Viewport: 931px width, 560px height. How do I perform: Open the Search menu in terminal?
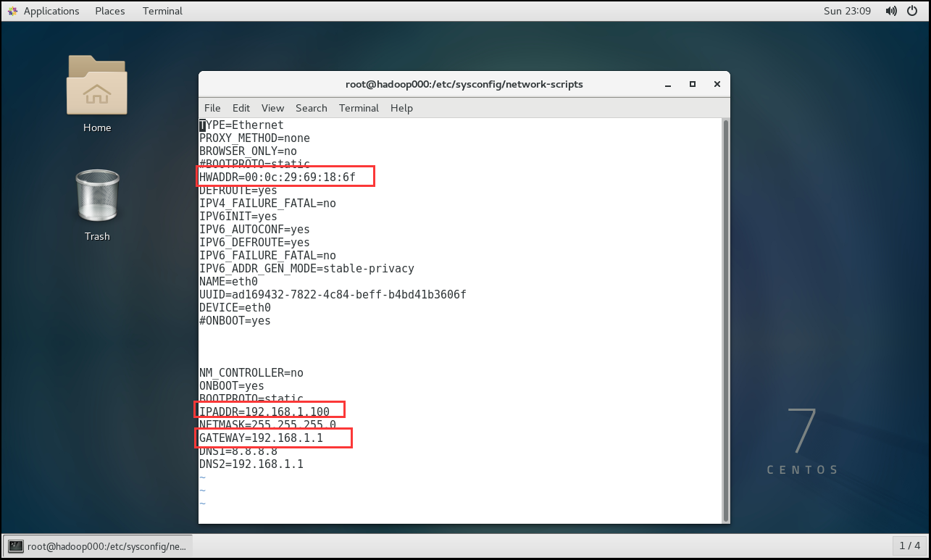point(312,108)
